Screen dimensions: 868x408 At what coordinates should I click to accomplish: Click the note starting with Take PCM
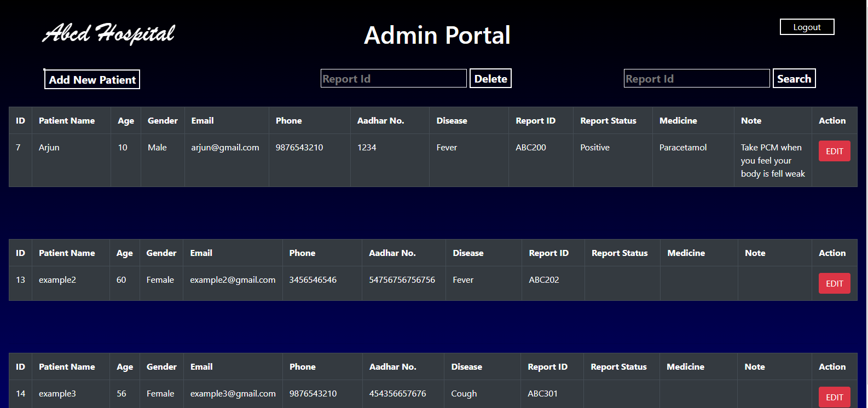(772, 160)
